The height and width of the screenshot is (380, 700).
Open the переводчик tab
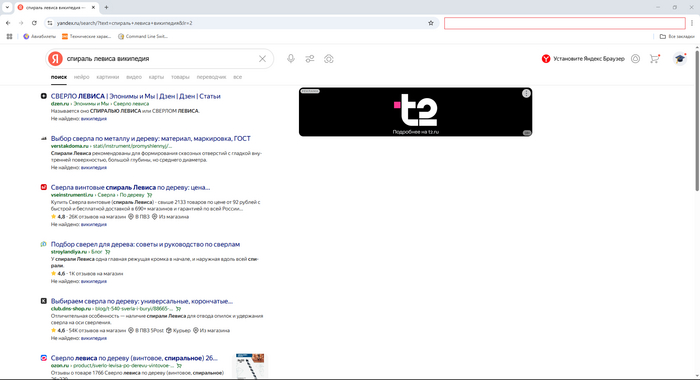[211, 77]
